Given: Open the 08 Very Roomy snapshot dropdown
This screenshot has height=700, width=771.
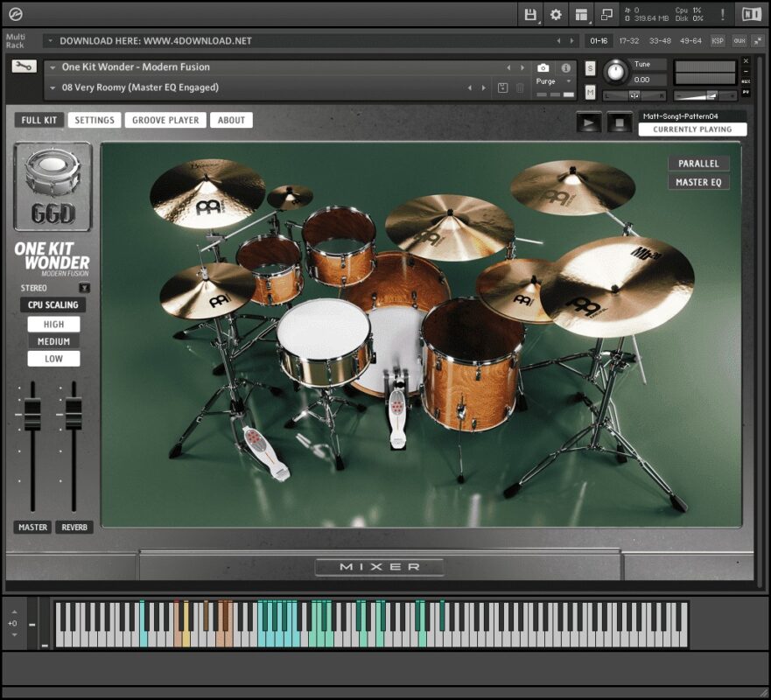Looking at the screenshot, I should 53,87.
